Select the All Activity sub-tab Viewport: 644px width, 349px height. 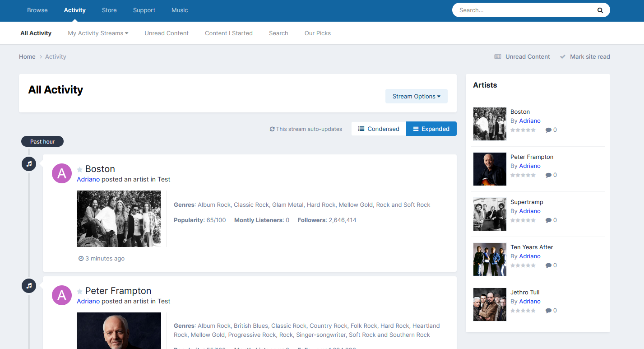click(x=36, y=33)
